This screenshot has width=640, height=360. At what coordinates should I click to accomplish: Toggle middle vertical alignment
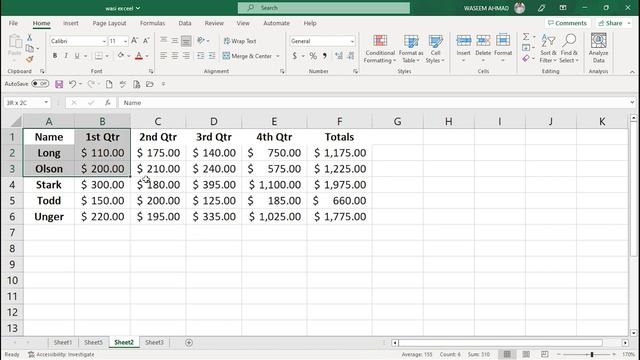tap(175, 41)
